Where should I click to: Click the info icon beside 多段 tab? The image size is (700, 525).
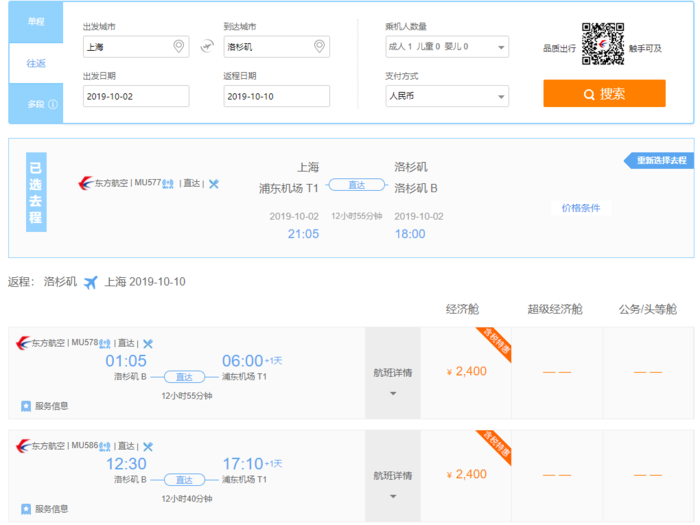[x=53, y=104]
